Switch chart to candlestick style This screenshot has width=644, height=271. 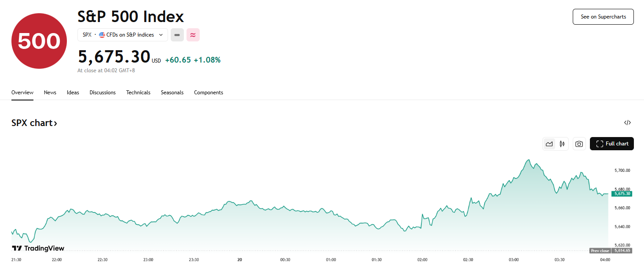point(562,144)
